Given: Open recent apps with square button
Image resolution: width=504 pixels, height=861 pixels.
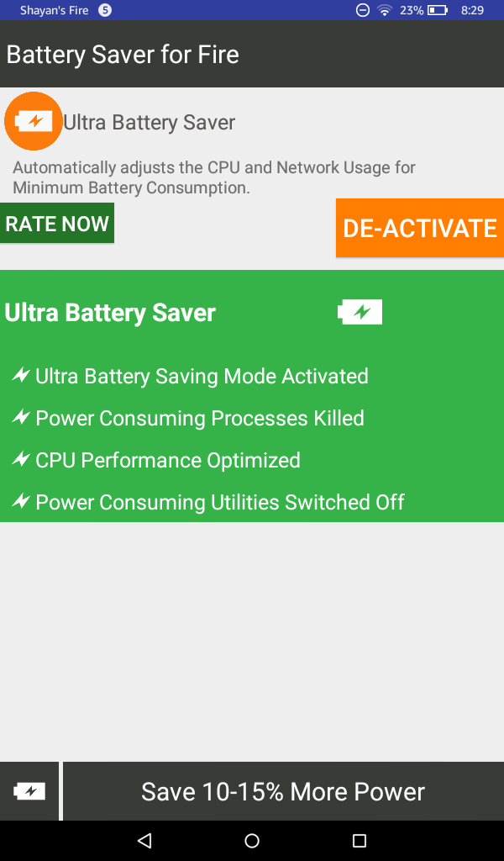Looking at the screenshot, I should point(360,840).
